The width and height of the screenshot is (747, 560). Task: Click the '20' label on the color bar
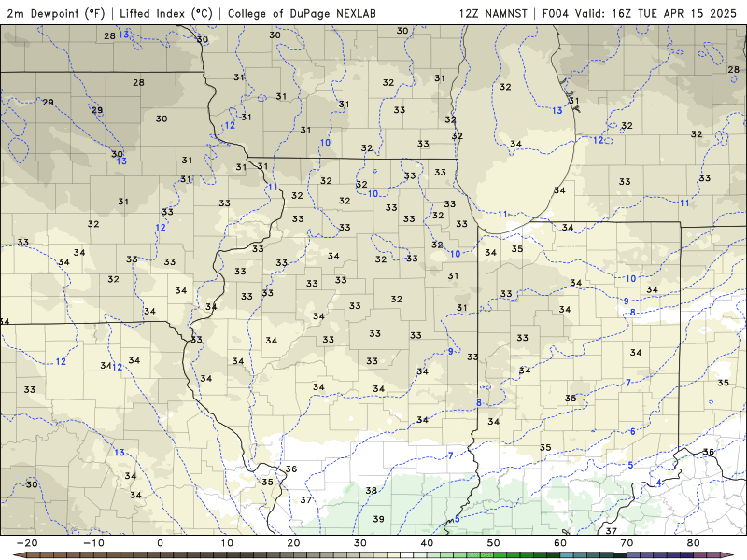click(x=293, y=543)
